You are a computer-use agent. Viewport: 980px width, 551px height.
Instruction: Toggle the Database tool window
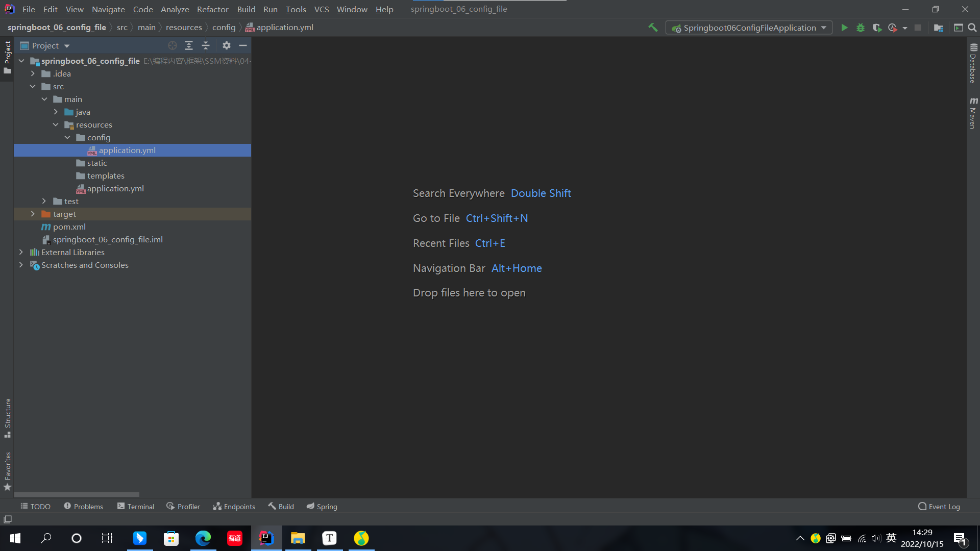[x=973, y=63]
